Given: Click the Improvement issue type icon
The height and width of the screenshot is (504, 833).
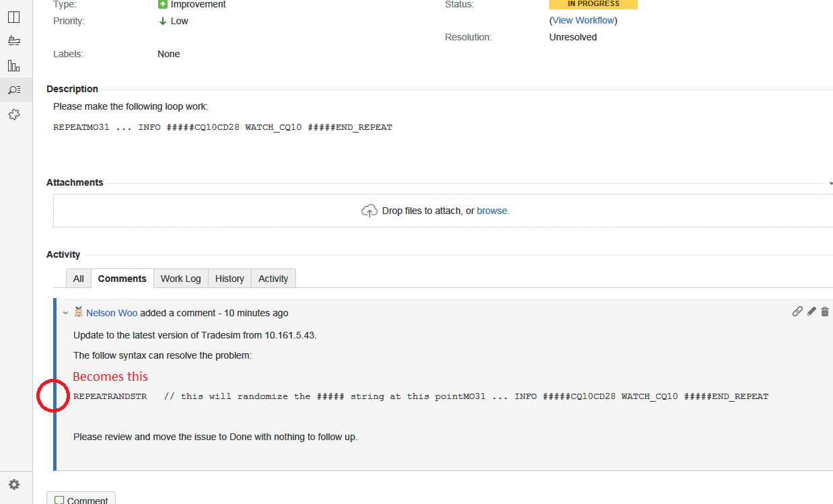Looking at the screenshot, I should (162, 4).
